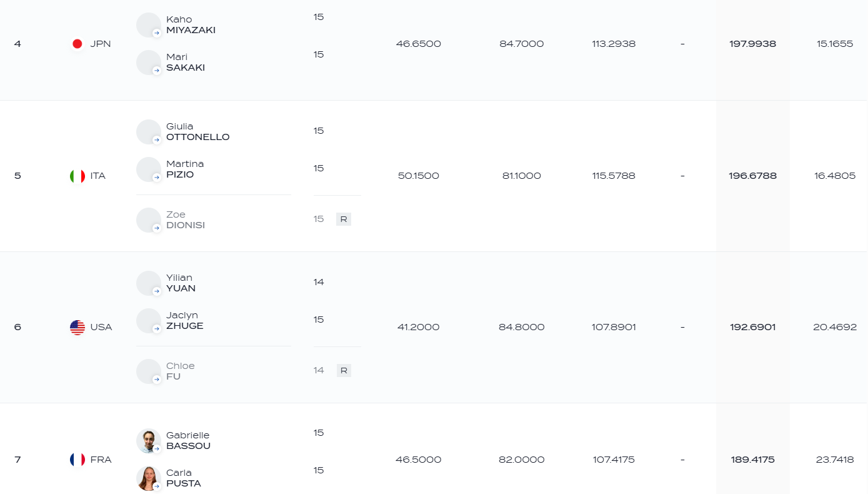Open the Giulia OTTONELLO athlete link
The height and width of the screenshot is (494, 868).
pyautogui.click(x=197, y=132)
